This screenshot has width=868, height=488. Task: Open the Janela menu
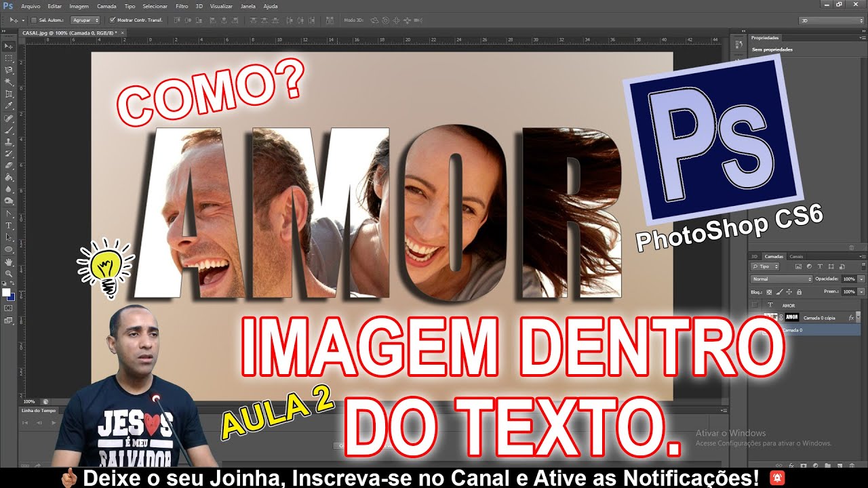[x=249, y=6]
